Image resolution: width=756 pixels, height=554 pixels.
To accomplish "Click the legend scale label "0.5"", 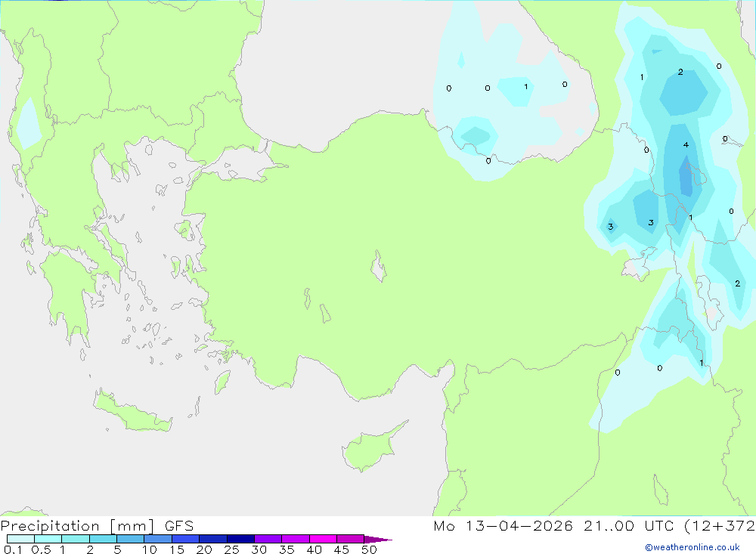I will click(41, 549).
